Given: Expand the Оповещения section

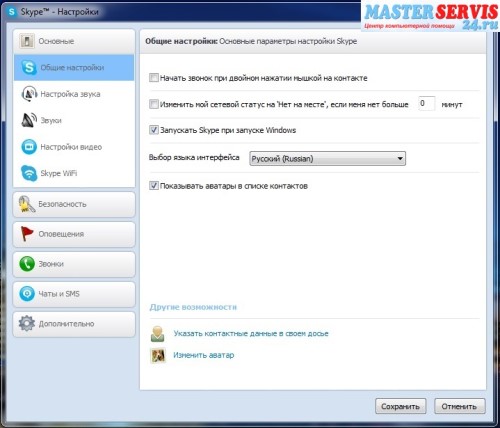Looking at the screenshot, I should click(74, 234).
